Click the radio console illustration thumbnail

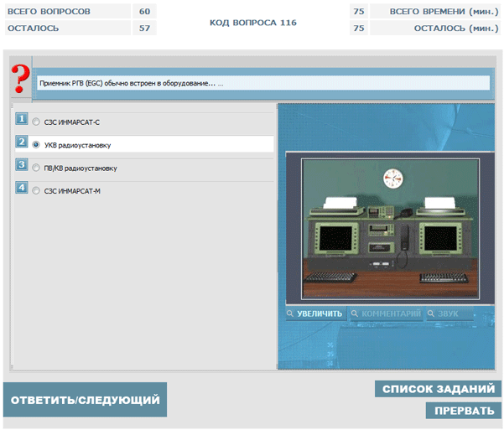coord(390,229)
